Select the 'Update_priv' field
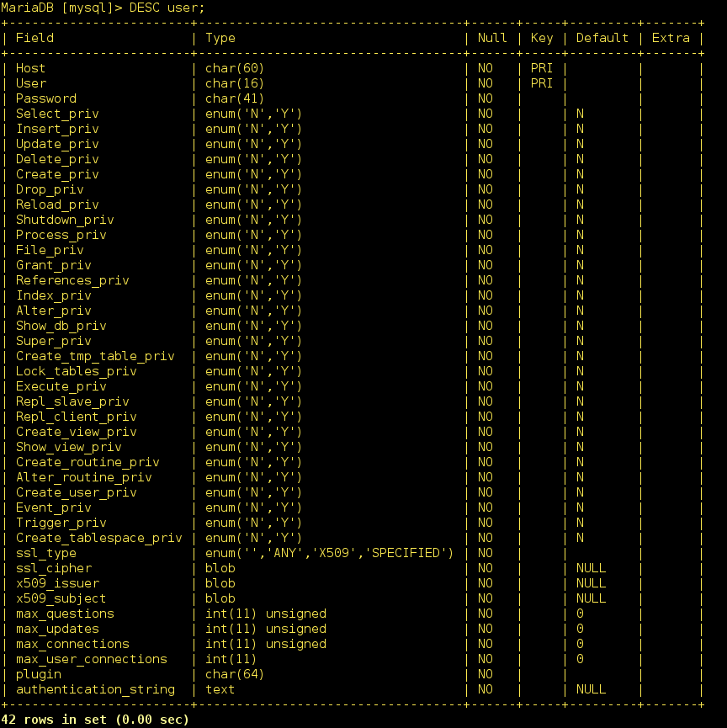The height and width of the screenshot is (728, 727). [57, 144]
